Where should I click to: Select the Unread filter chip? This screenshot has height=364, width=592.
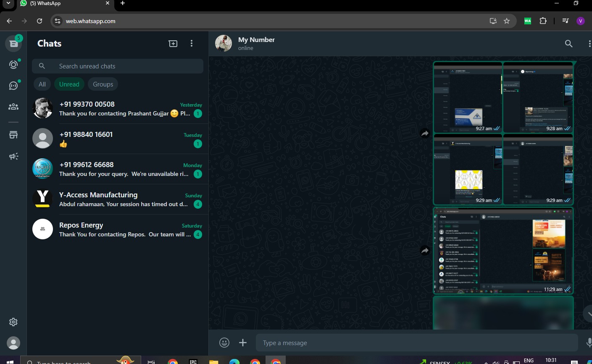click(x=69, y=84)
